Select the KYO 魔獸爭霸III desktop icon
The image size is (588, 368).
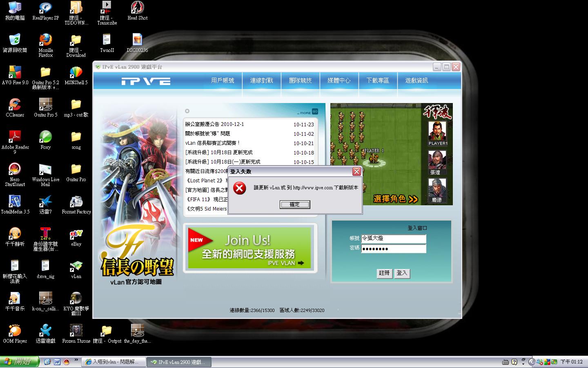click(76, 304)
